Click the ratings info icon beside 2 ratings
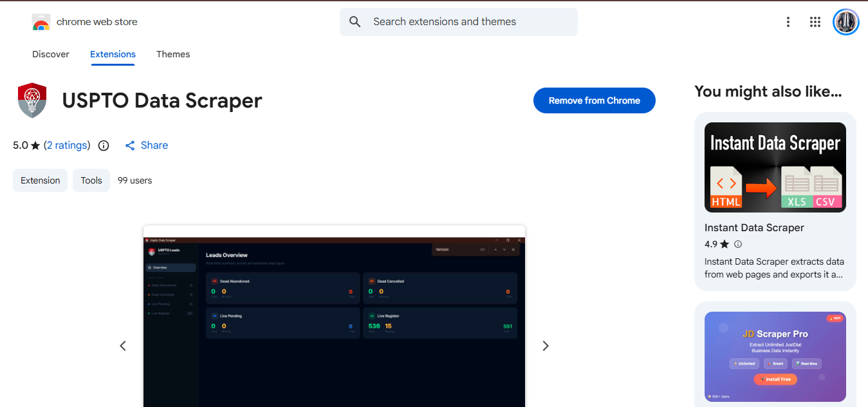Screen dimensions: 868x407 point(104,146)
